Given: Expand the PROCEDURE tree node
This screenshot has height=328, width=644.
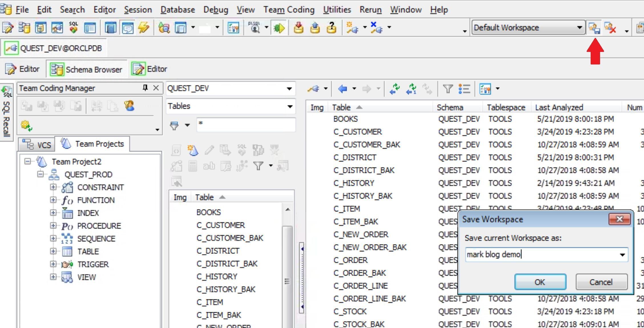Looking at the screenshot, I should coord(53,226).
